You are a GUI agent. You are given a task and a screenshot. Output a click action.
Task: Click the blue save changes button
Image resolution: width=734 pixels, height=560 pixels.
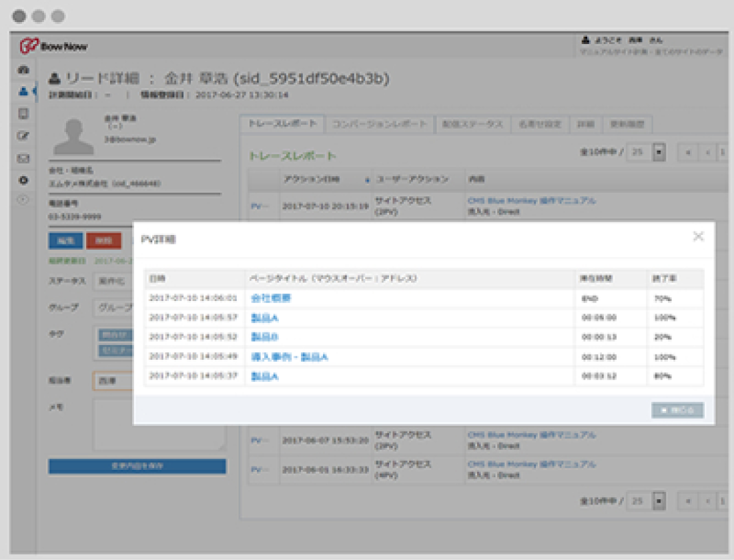[x=137, y=466]
